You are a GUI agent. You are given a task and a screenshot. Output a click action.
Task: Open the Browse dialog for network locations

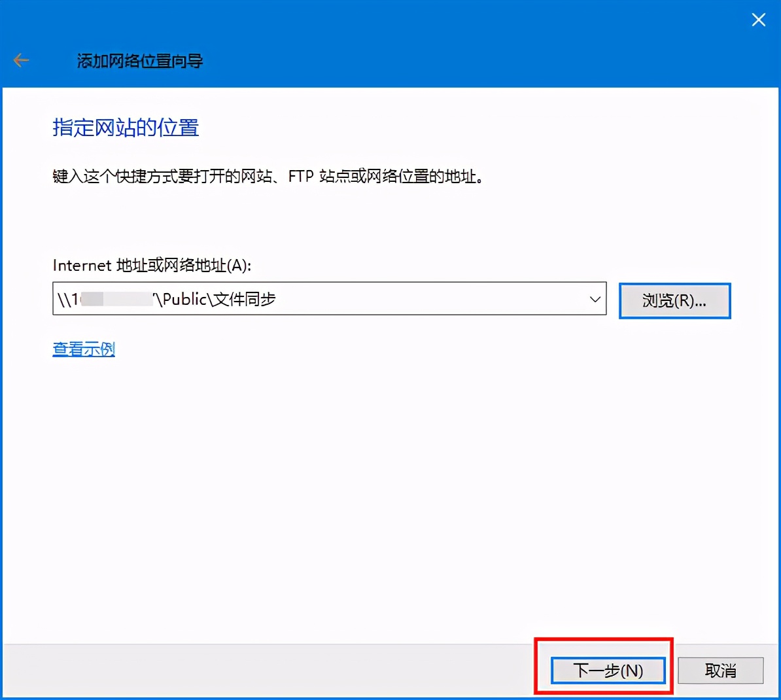click(674, 300)
